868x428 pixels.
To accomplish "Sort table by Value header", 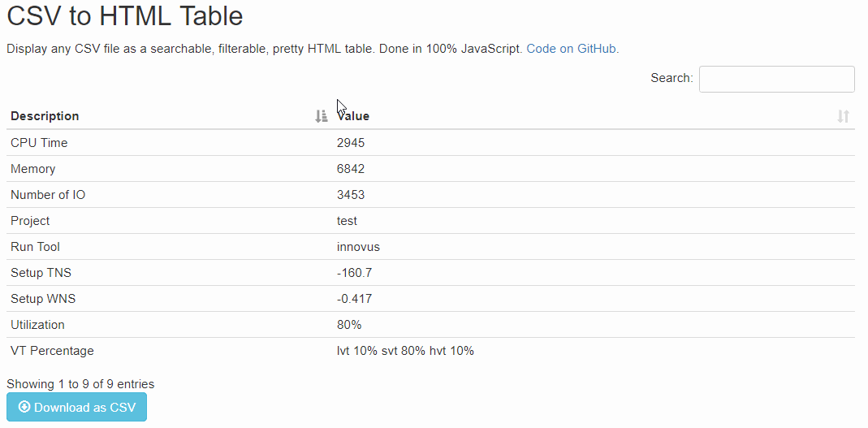I will click(x=354, y=116).
